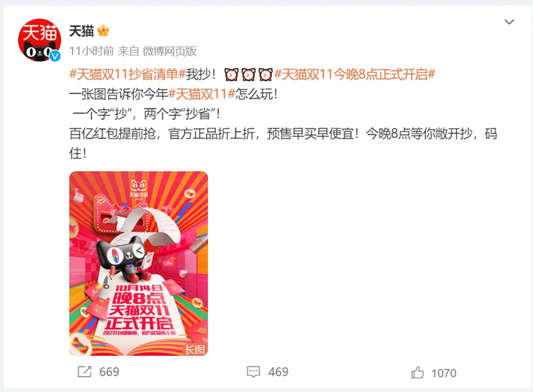This screenshot has width=533, height=392.
Task: Click the 1070 like count
Action: [x=443, y=373]
